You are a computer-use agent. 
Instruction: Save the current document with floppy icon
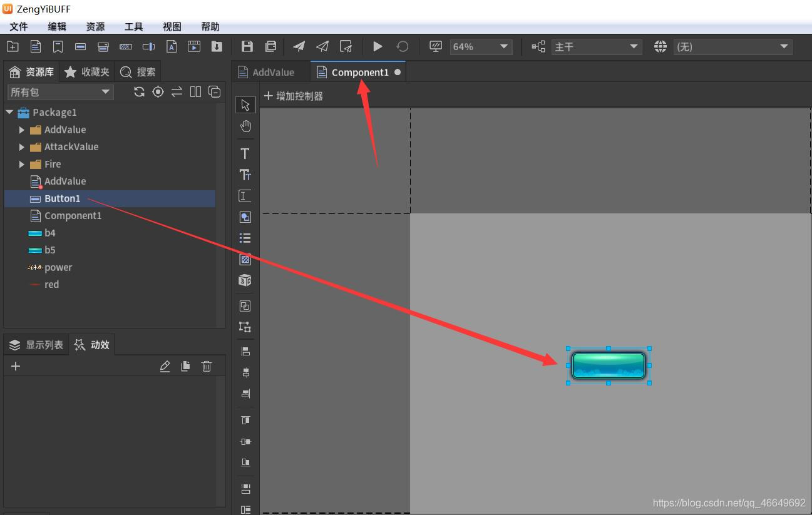[247, 46]
